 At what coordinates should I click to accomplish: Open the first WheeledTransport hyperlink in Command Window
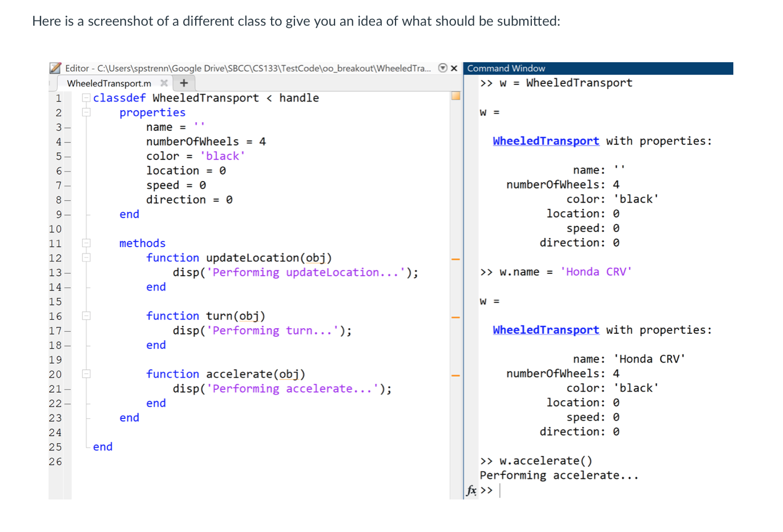coord(546,141)
